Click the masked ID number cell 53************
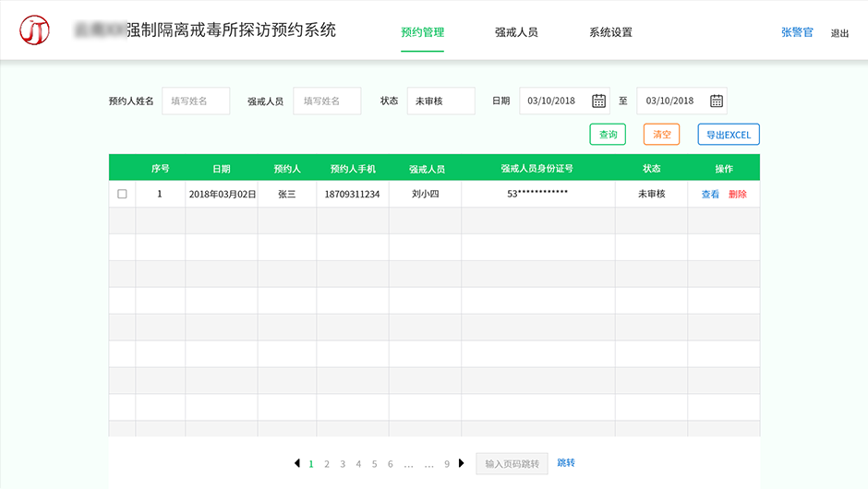This screenshot has width=868, height=489. click(x=537, y=194)
